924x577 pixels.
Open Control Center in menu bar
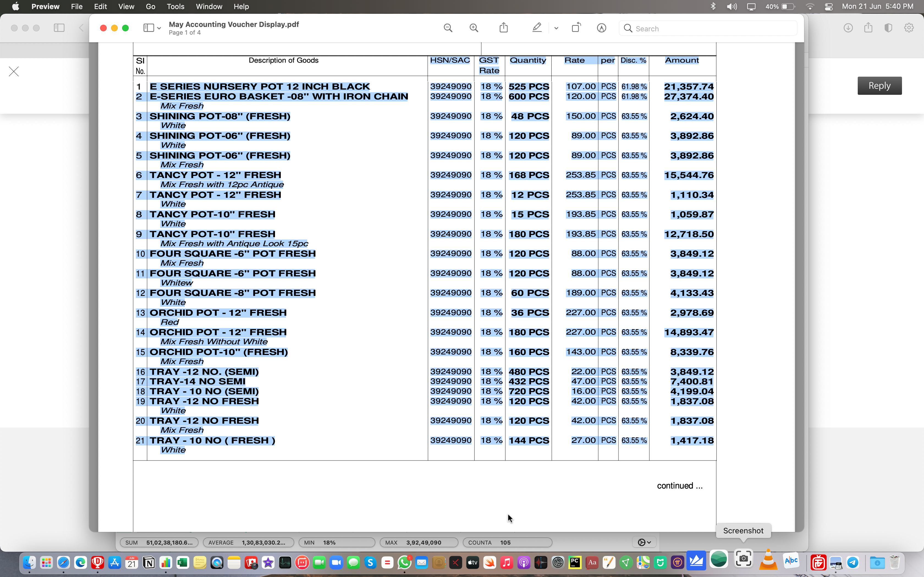point(829,7)
